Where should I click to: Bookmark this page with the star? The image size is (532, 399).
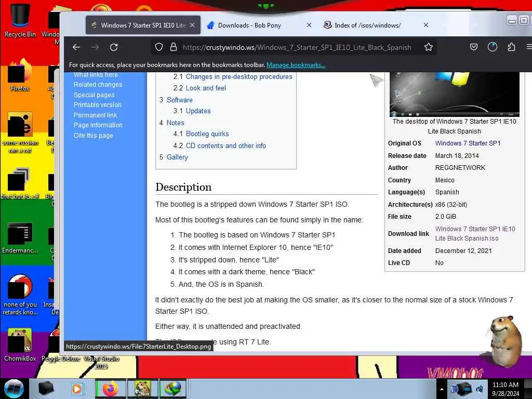point(429,47)
